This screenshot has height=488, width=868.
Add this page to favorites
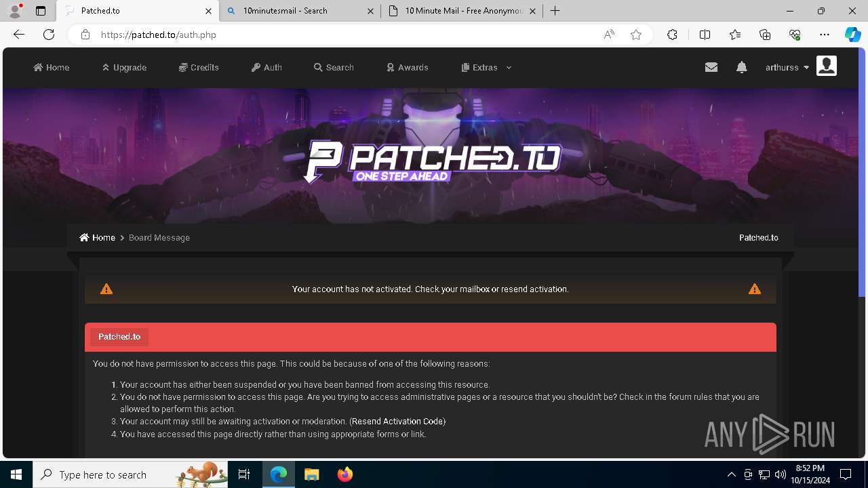[636, 35]
